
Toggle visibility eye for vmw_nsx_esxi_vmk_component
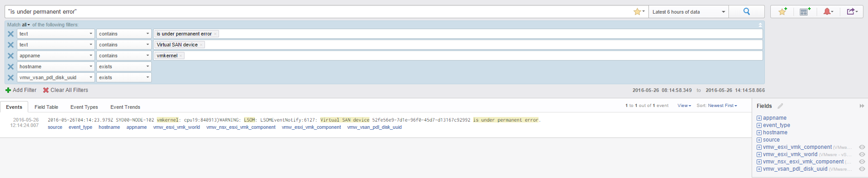click(862, 162)
